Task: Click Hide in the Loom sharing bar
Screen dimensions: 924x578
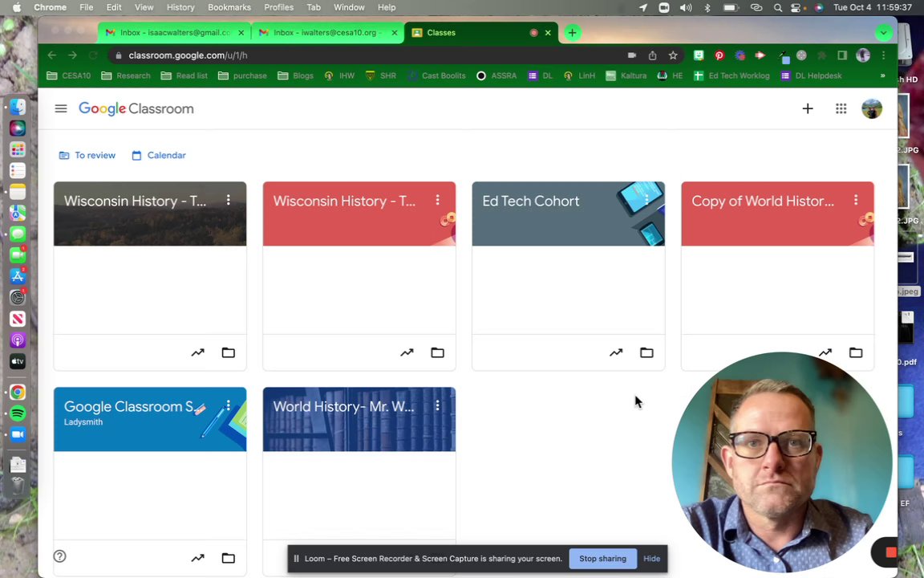Action: click(652, 559)
